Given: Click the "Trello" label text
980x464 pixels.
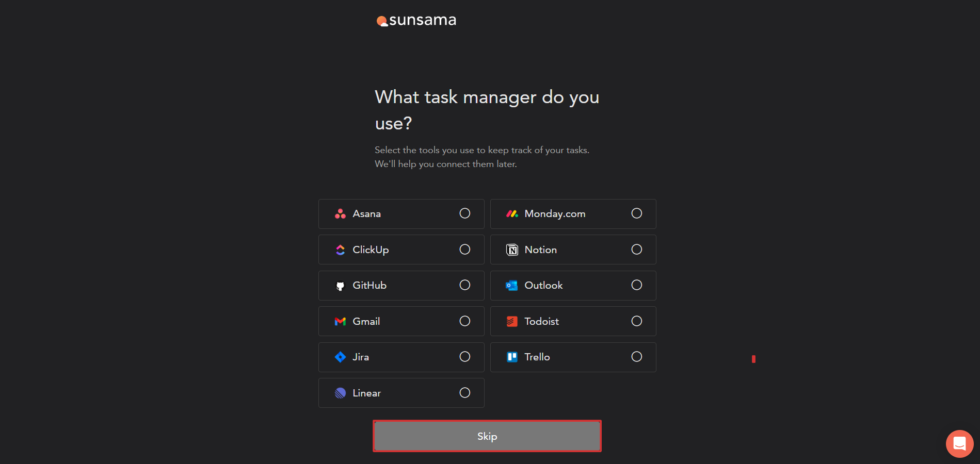Looking at the screenshot, I should pyautogui.click(x=537, y=357).
